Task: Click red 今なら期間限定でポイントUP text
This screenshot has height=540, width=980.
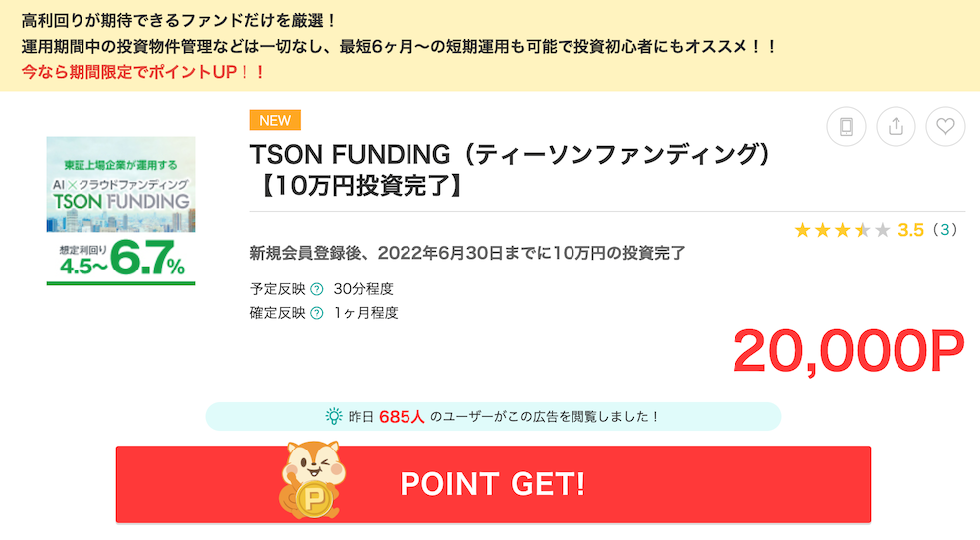Action: click(x=143, y=72)
